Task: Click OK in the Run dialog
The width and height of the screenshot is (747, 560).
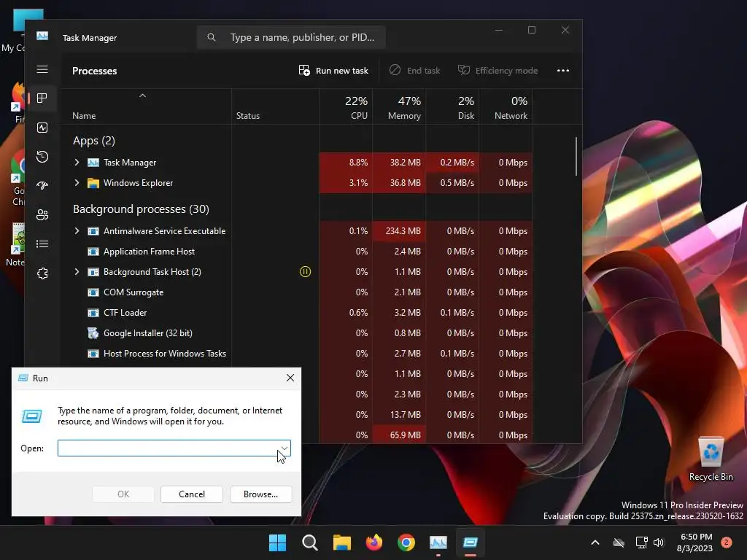Action: coord(123,494)
